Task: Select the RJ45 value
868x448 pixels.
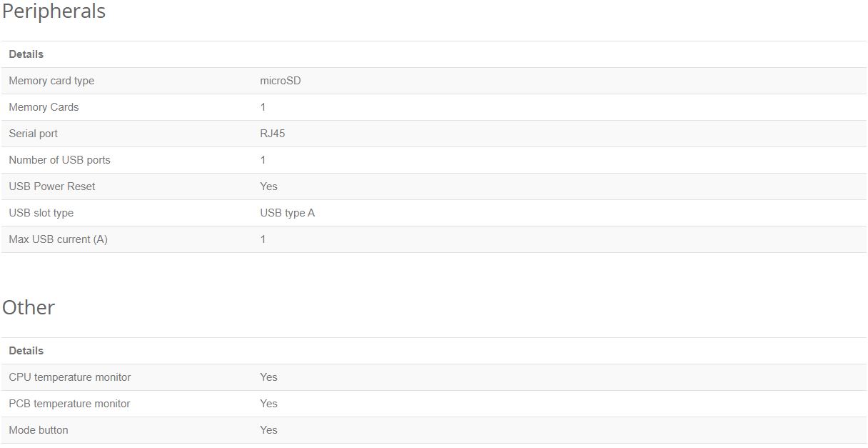Action: point(273,134)
